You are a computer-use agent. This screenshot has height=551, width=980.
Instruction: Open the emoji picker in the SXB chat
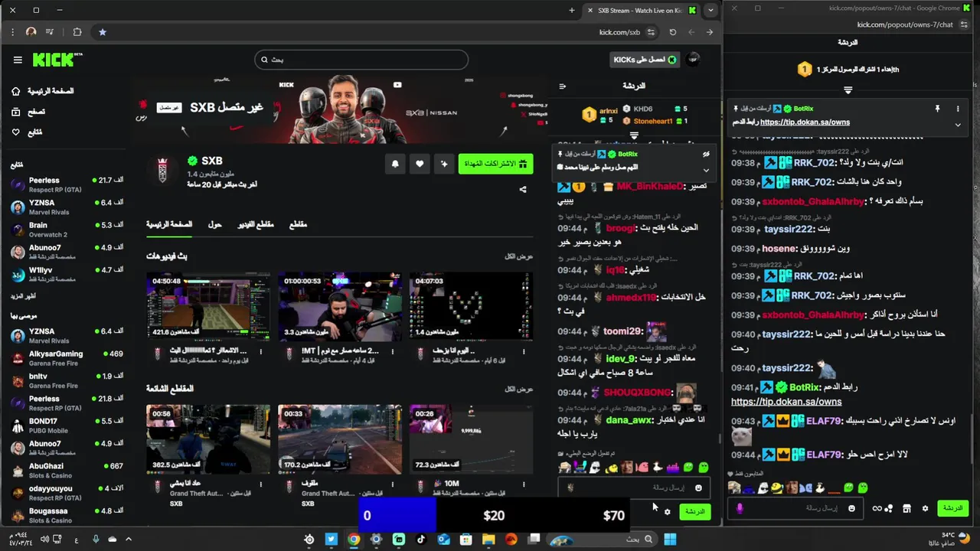coord(697,487)
